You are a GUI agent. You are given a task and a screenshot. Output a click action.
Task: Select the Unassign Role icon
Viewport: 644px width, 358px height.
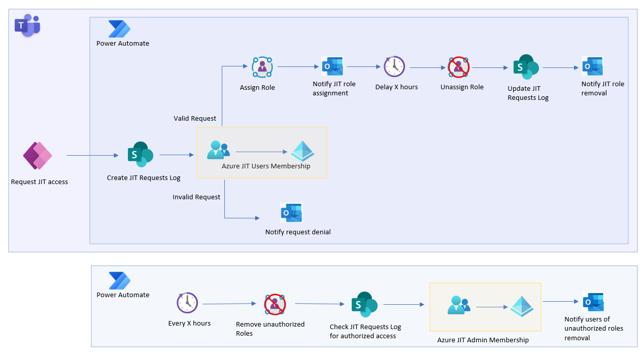click(458, 67)
